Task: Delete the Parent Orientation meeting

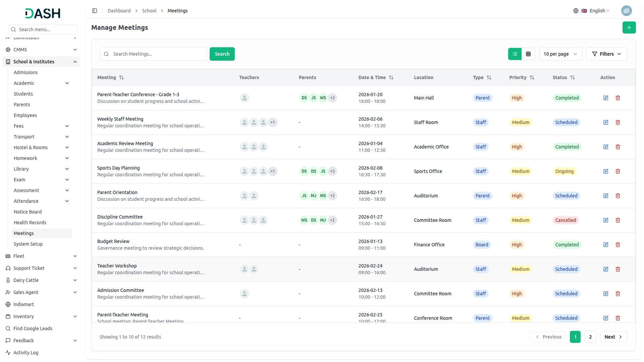Action: [x=618, y=196]
